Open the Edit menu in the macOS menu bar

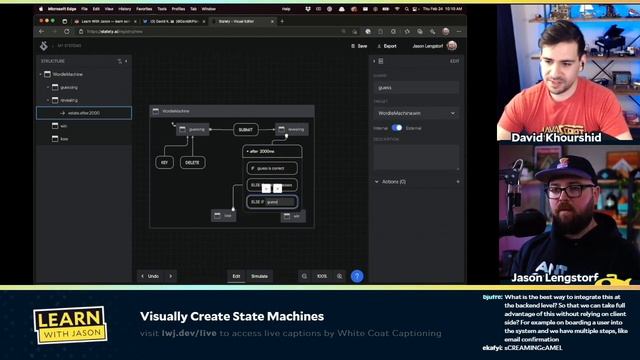click(96, 9)
